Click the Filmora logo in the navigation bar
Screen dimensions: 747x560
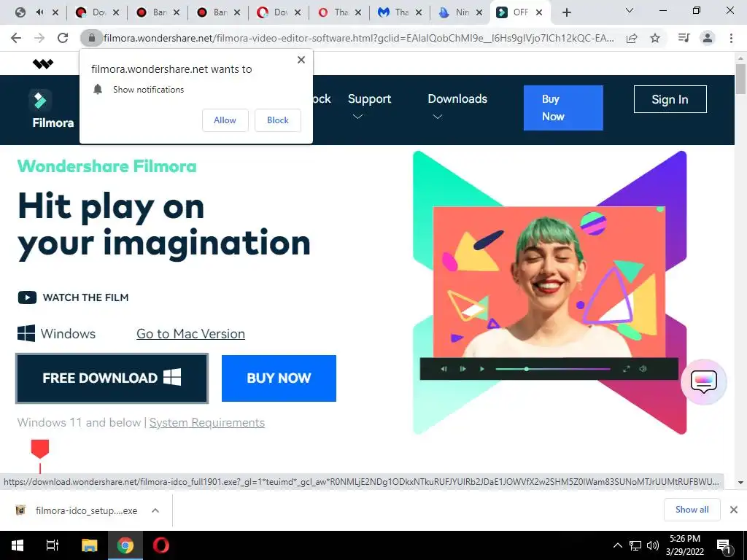point(53,109)
